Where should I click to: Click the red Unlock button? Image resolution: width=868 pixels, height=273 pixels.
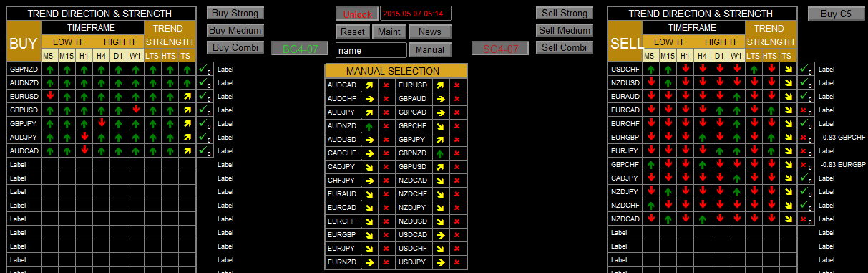[357, 14]
